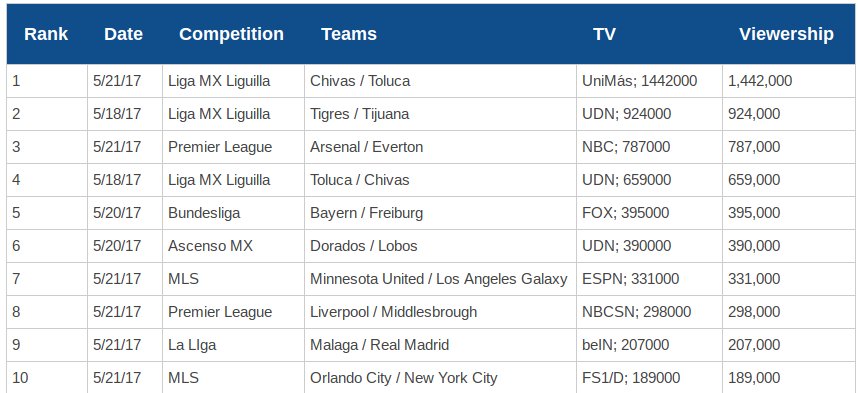Select the Minnesota United / Los Angeles Galaxy cell
Image resolution: width=858 pixels, height=393 pixels.
[440, 279]
